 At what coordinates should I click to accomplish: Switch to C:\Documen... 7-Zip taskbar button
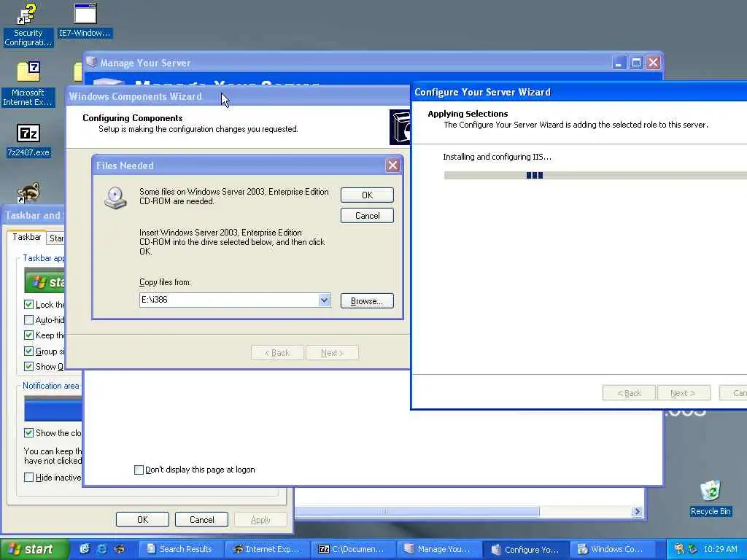(355, 549)
